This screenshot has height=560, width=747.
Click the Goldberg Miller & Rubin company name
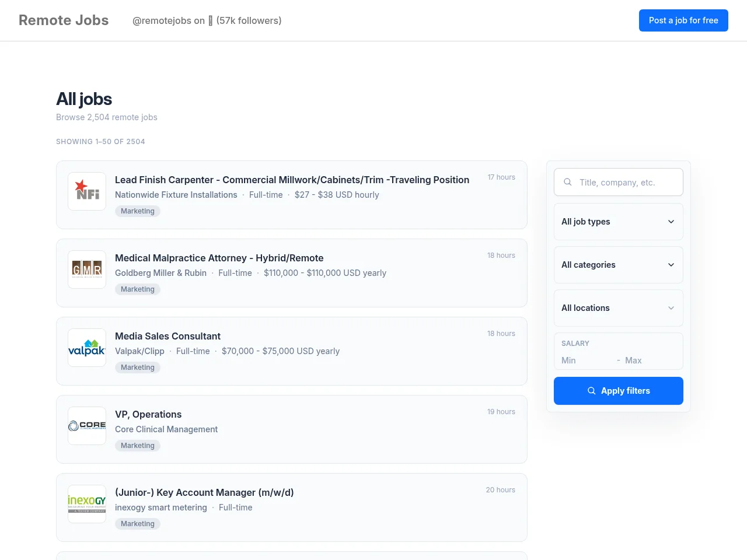click(x=160, y=273)
